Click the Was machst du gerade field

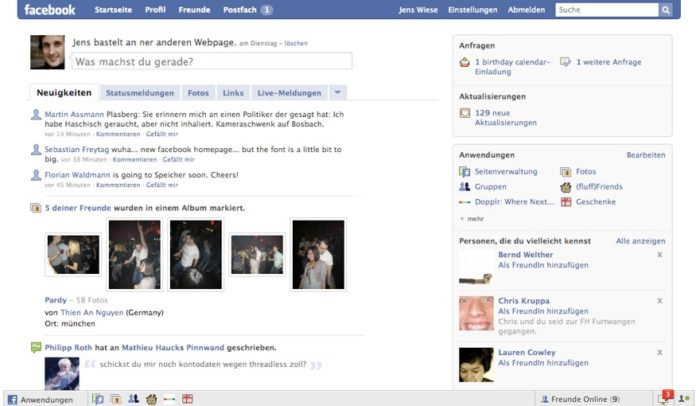click(212, 61)
